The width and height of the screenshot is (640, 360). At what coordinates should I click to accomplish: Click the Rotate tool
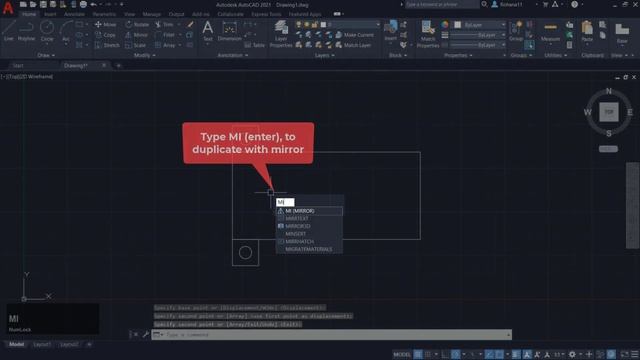[x=137, y=24]
